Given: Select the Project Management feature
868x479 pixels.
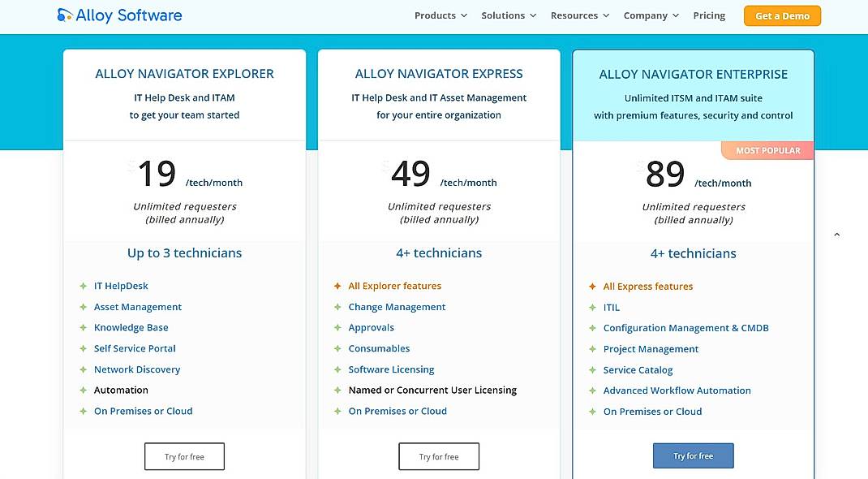Looking at the screenshot, I should point(651,349).
